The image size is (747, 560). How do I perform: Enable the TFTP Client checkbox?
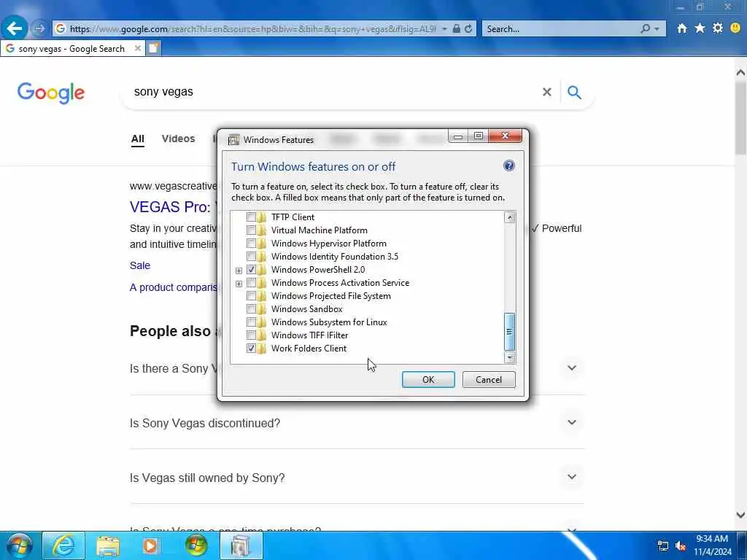click(x=251, y=217)
